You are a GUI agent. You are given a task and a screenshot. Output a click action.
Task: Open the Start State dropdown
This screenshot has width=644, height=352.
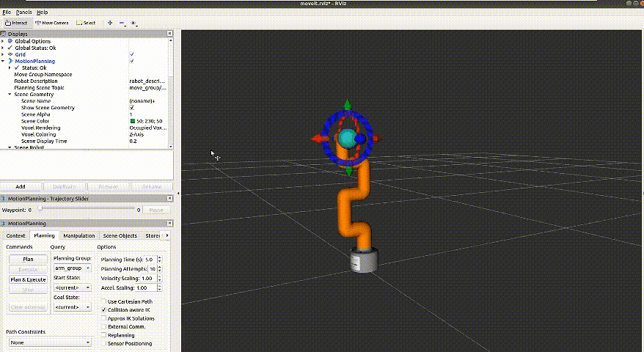[73, 287]
